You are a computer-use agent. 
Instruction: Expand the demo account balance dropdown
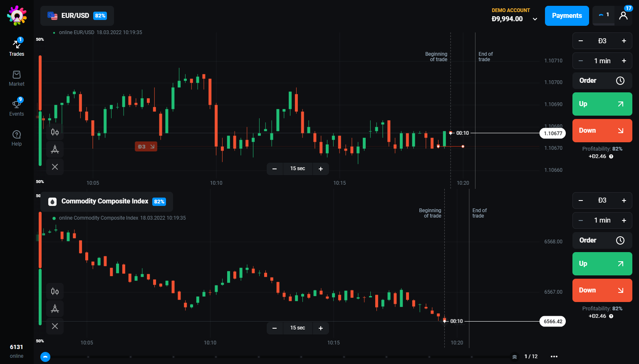(535, 19)
